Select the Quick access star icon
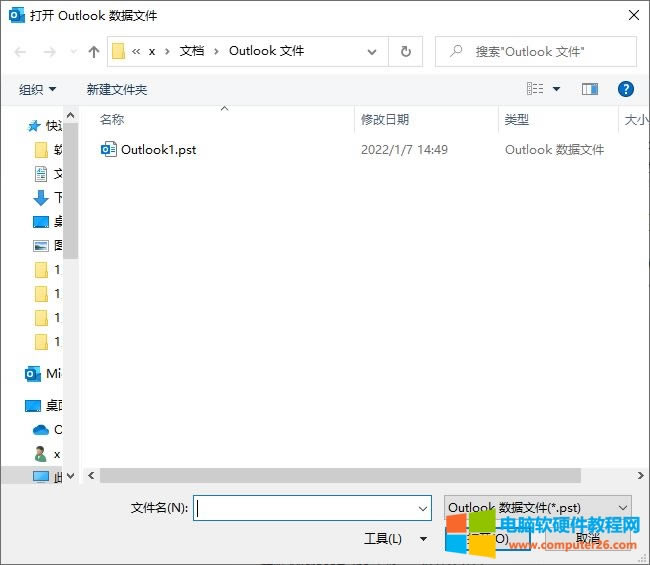Image resolution: width=650 pixels, height=565 pixels. [34, 125]
